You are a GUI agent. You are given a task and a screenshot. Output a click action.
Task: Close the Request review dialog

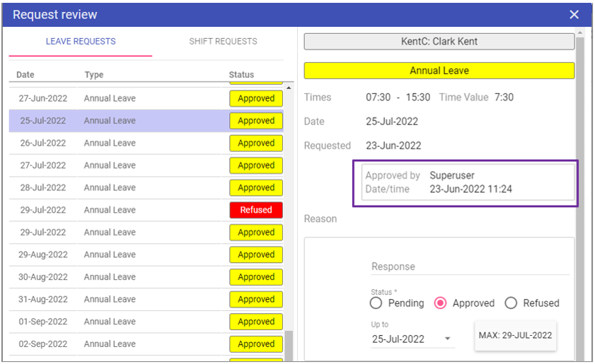(574, 15)
